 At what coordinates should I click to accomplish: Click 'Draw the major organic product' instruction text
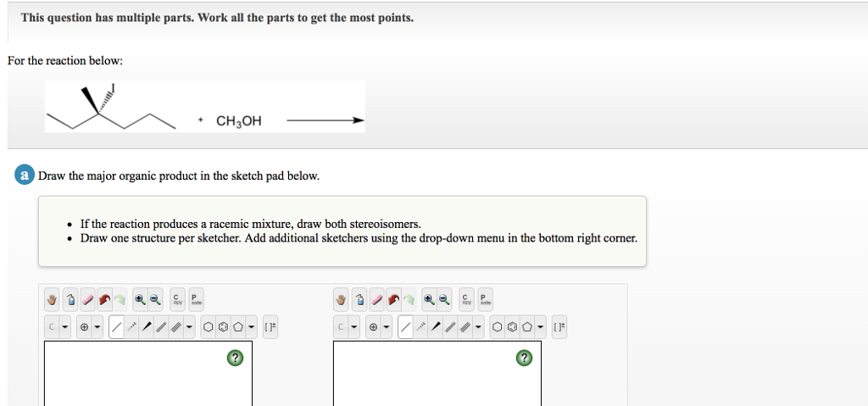179,176
